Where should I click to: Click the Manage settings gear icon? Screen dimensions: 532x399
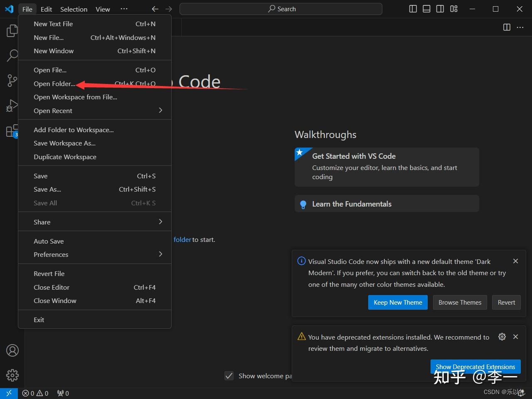click(x=12, y=375)
